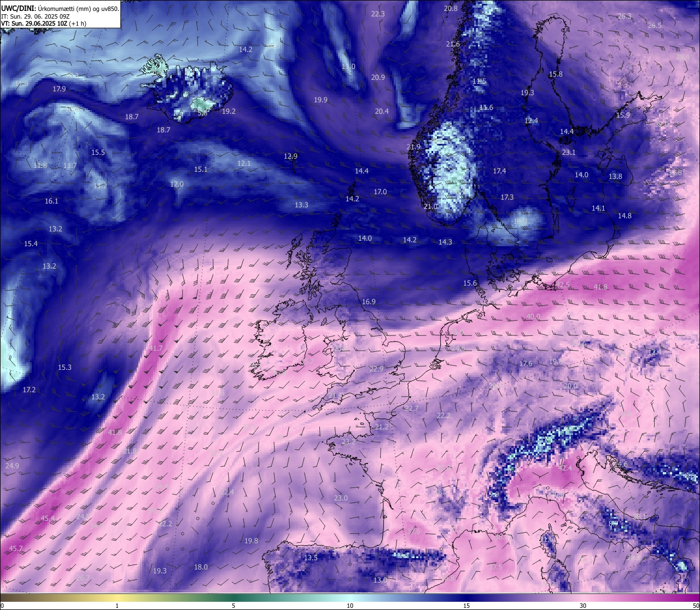Click the 15.8 value over northern Finland
The height and width of the screenshot is (610, 700).
tap(556, 74)
